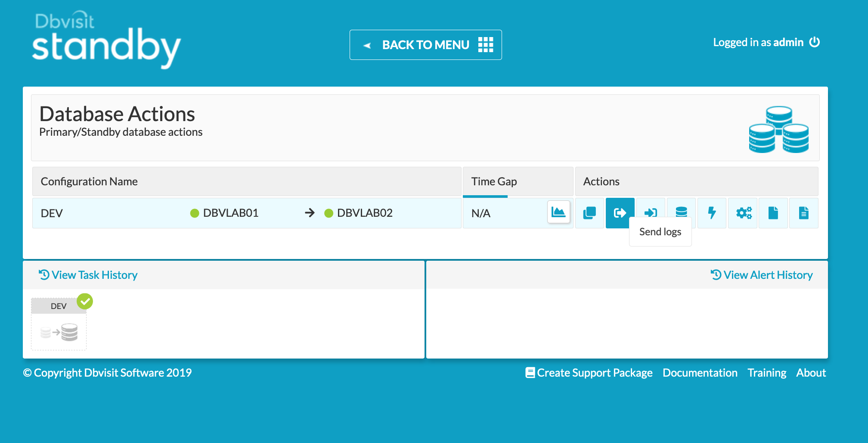
Task: Click the Dbvisit standby logo
Action: [106, 40]
